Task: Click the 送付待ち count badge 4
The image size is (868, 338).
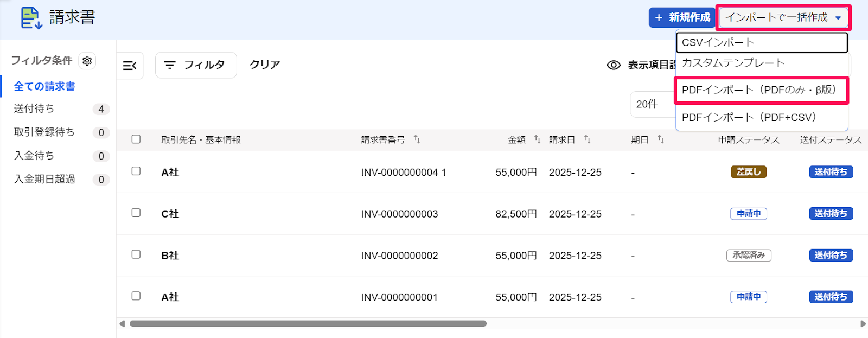Action: 101,109
